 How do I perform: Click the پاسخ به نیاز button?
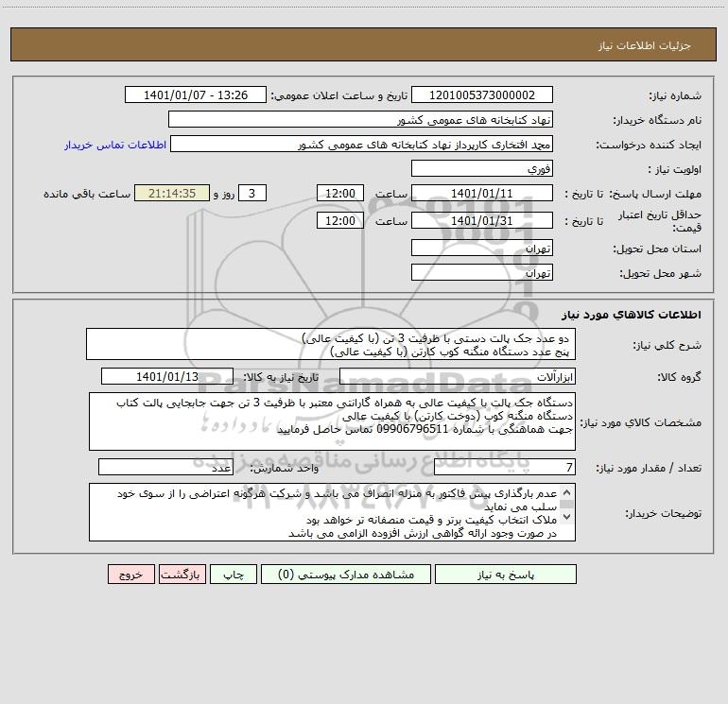(506, 575)
